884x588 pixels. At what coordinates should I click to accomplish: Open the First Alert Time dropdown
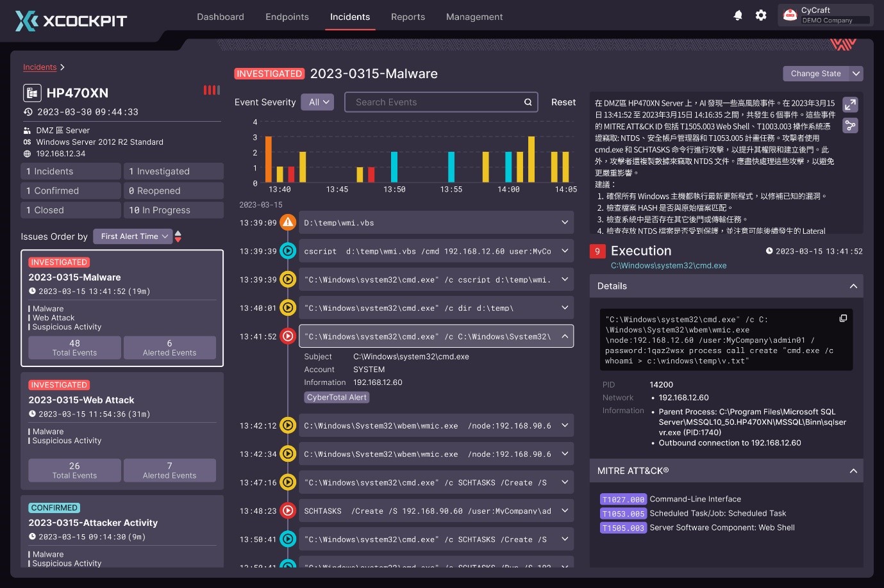[x=133, y=236]
